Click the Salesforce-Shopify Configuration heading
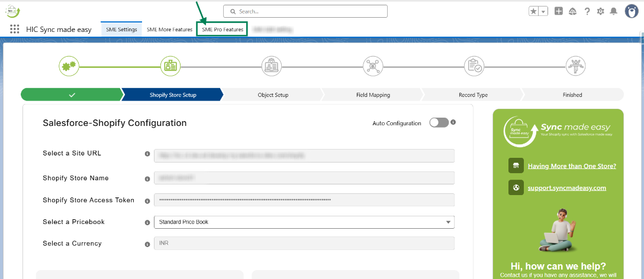This screenshot has width=644, height=279. 115,123
